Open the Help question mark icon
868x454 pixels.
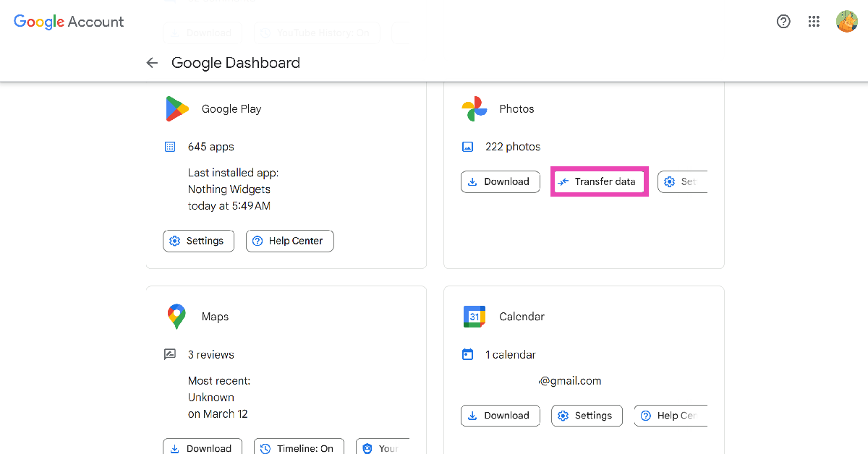783,22
